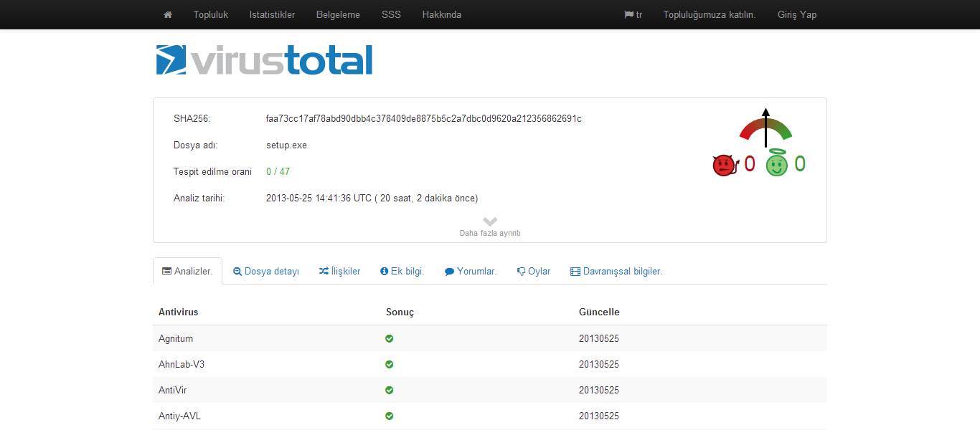This screenshot has width=980, height=430.
Task: Expand Daha fazla ayrıntı chevron
Action: pyautogui.click(x=490, y=221)
